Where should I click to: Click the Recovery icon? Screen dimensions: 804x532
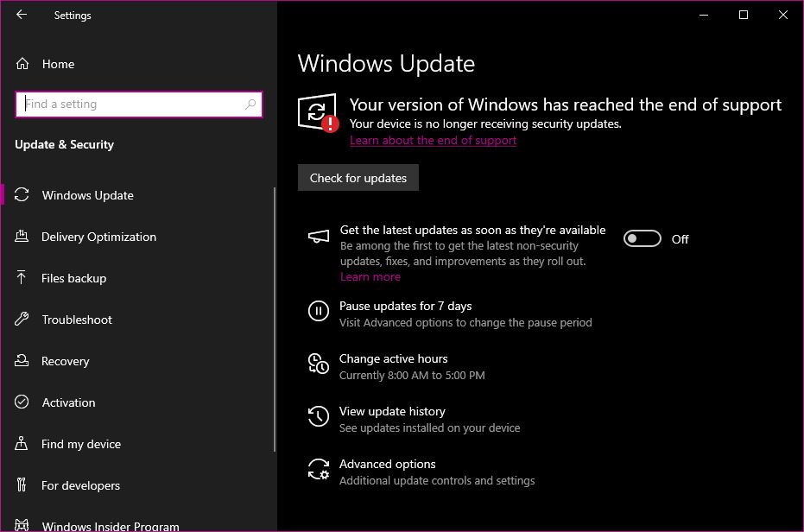click(x=22, y=361)
